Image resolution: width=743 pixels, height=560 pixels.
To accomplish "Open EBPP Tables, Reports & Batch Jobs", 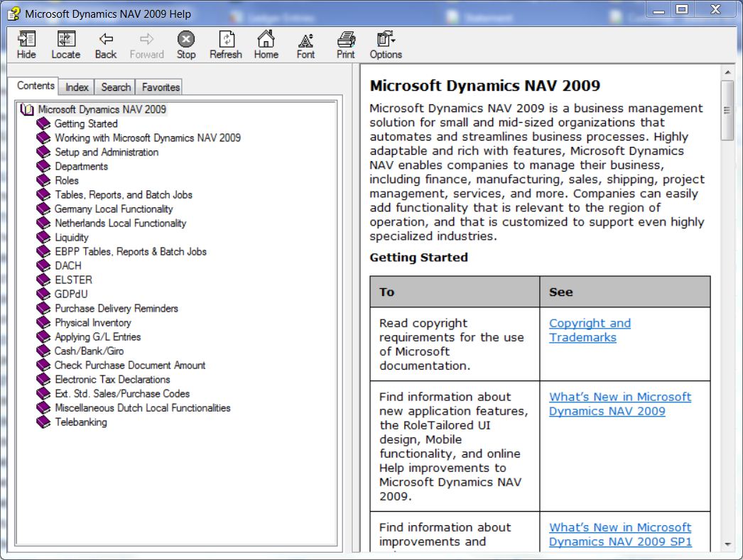I will click(x=131, y=252).
